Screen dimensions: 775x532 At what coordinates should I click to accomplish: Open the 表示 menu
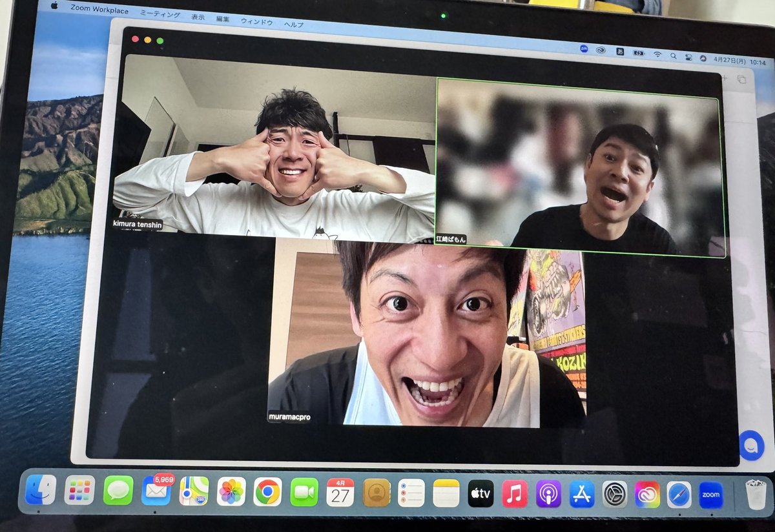click(x=198, y=17)
